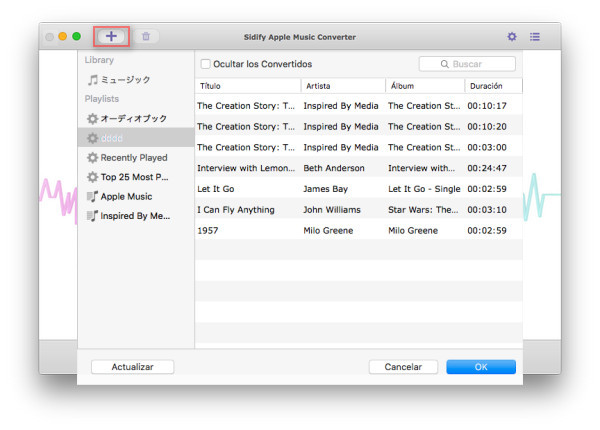Click album Star Wars: The...
Screen dimensions: 600x430
tap(423, 210)
